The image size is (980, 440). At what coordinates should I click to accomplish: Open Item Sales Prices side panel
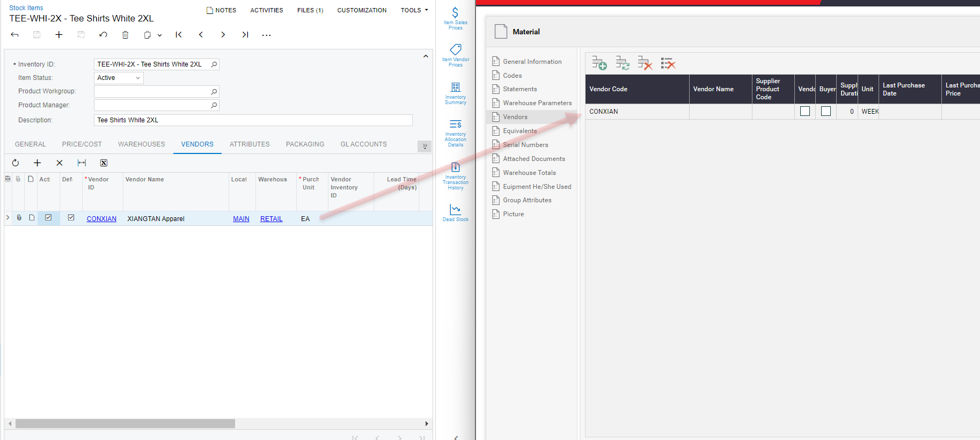click(x=455, y=18)
